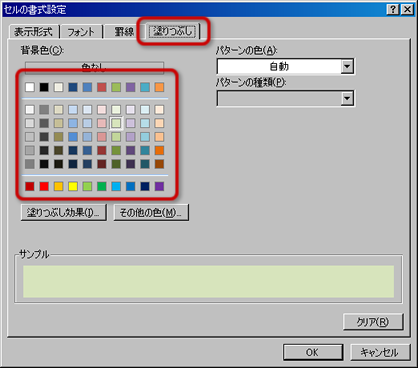Pick green swatch in standard colors row
418x368 pixels.
(x=102, y=186)
